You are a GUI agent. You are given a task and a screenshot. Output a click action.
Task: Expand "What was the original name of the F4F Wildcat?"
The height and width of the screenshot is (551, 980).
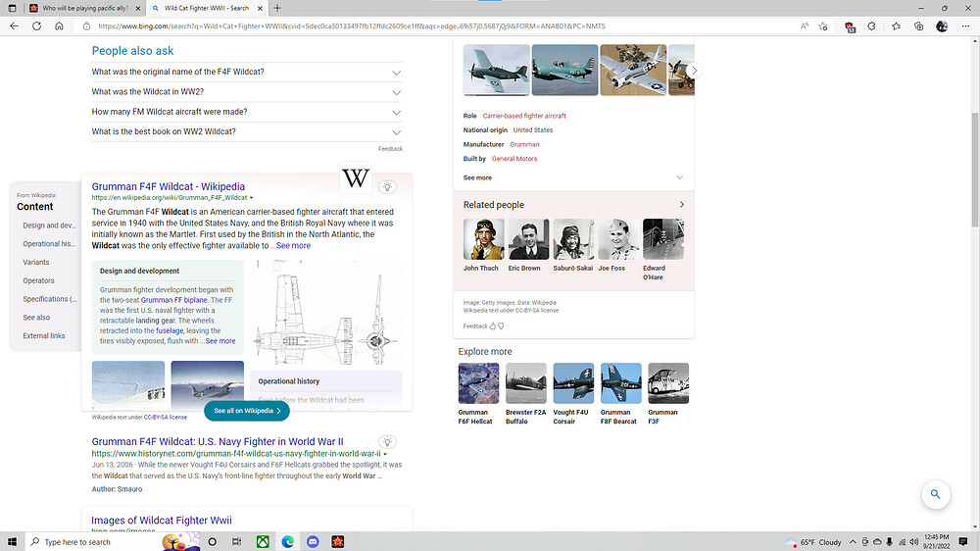click(x=246, y=72)
